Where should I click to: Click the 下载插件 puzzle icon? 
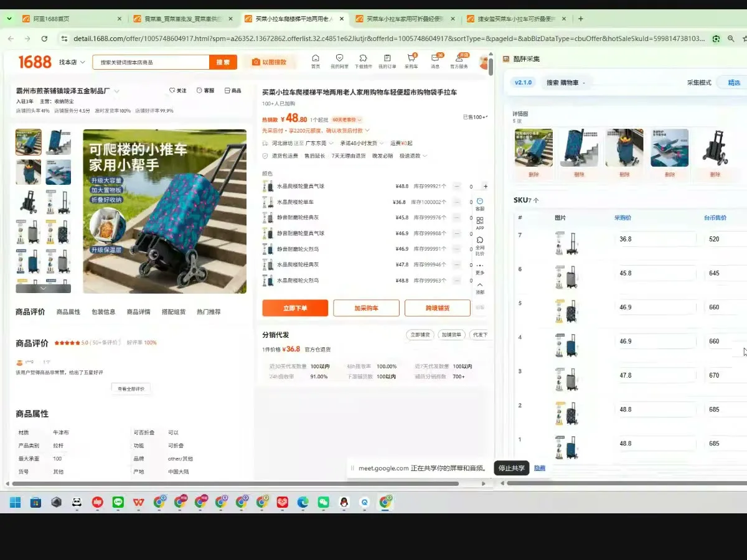[x=363, y=61]
